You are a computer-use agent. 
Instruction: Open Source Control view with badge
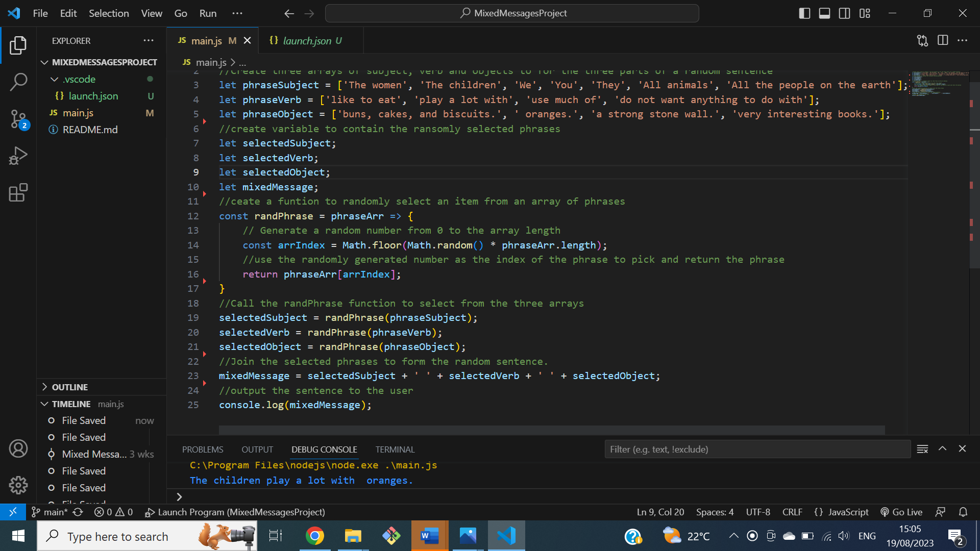(x=18, y=119)
